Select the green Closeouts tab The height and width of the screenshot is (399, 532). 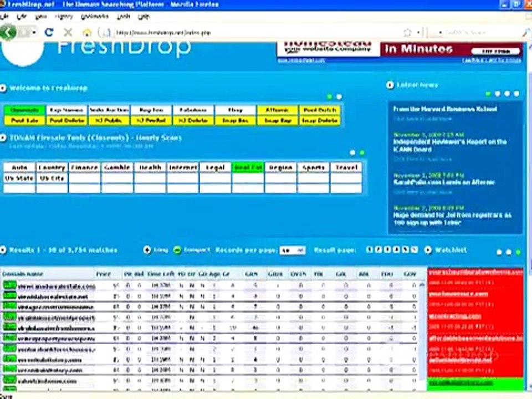(24, 110)
